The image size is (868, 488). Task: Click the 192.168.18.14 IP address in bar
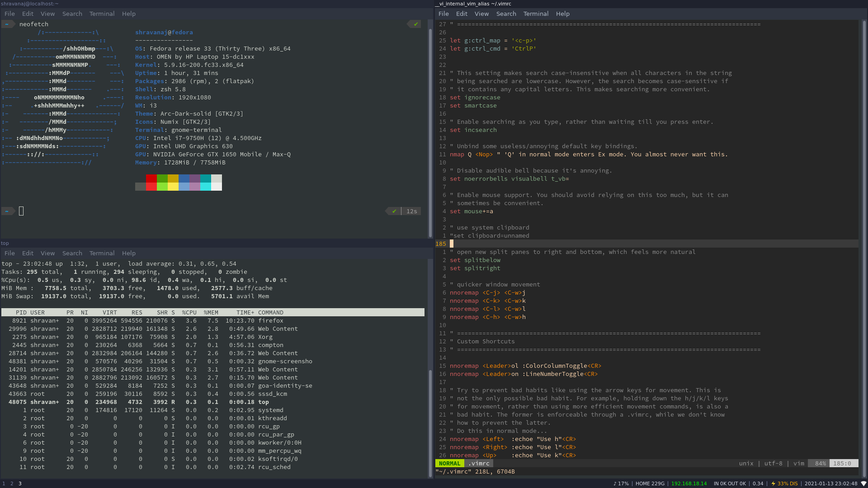point(689,483)
